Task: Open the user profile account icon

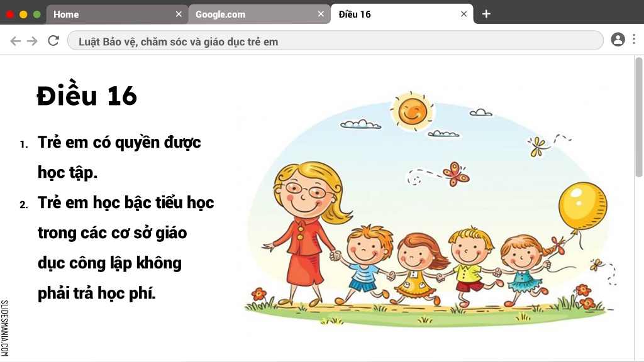Action: 618,40
